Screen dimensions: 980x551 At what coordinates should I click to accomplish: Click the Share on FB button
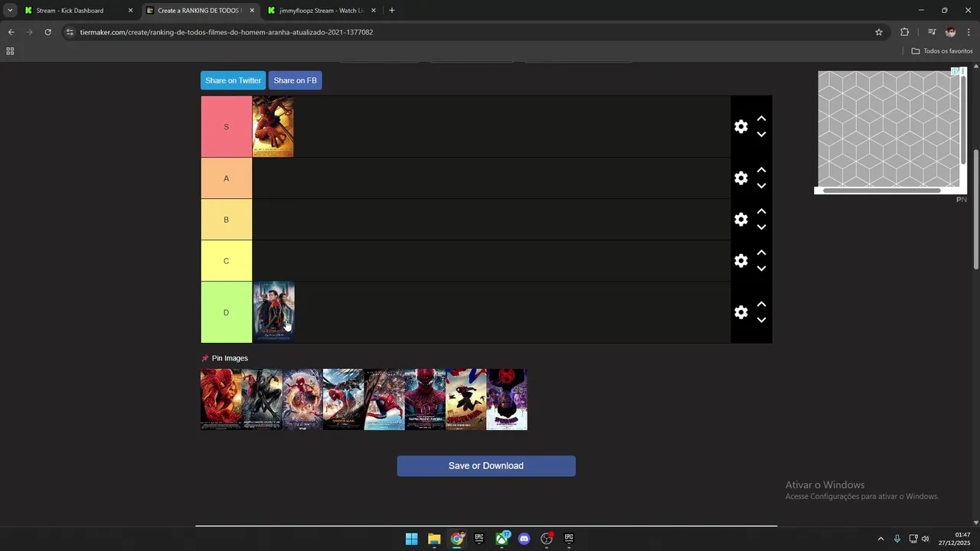[295, 80]
